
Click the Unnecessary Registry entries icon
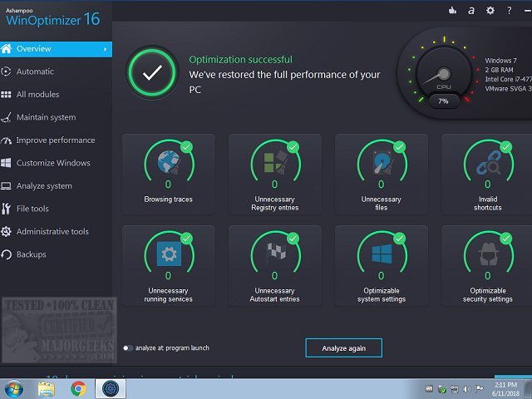(x=275, y=163)
